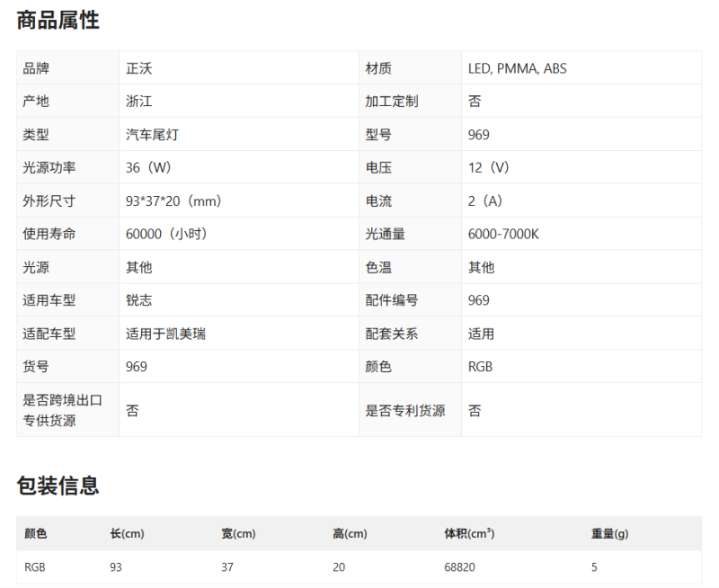Select the volume value 68820
719x588 pixels.
tap(459, 567)
